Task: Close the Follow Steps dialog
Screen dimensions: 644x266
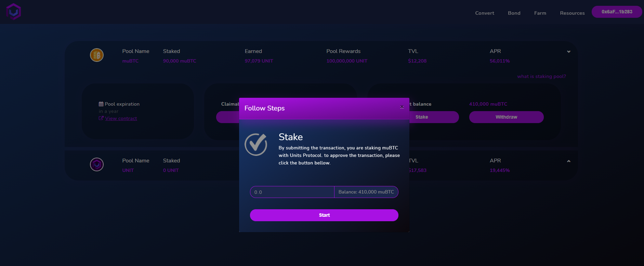Action: tap(402, 107)
